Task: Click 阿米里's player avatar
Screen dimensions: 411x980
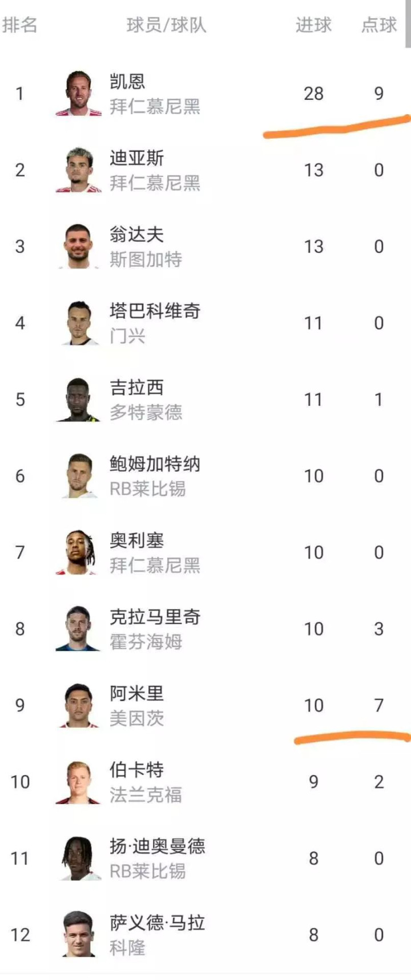Action: [x=78, y=706]
